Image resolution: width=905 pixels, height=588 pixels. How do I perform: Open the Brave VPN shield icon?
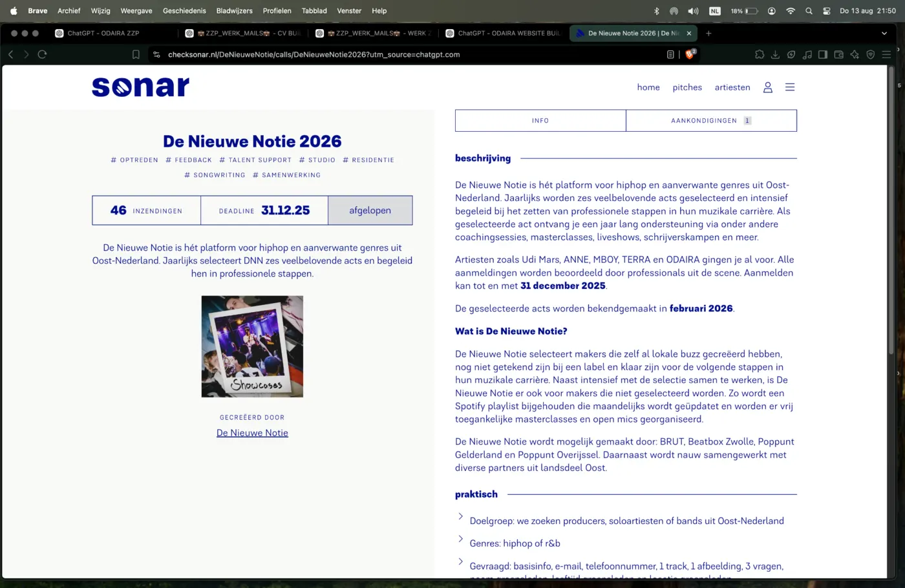[x=871, y=55]
